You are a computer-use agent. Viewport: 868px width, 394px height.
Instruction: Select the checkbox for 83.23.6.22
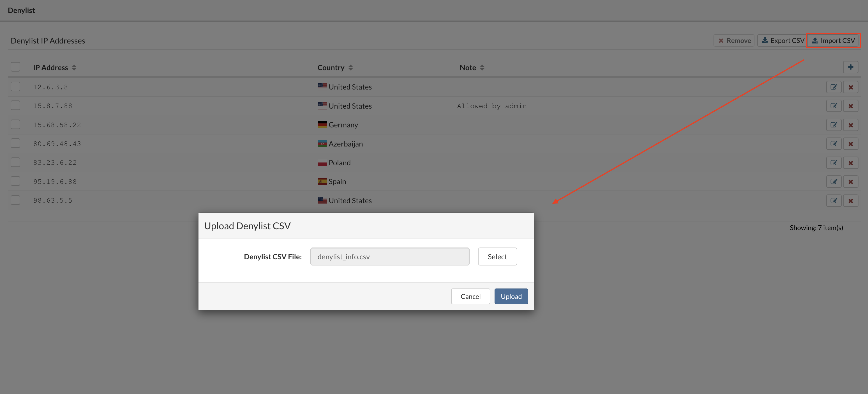[15, 162]
